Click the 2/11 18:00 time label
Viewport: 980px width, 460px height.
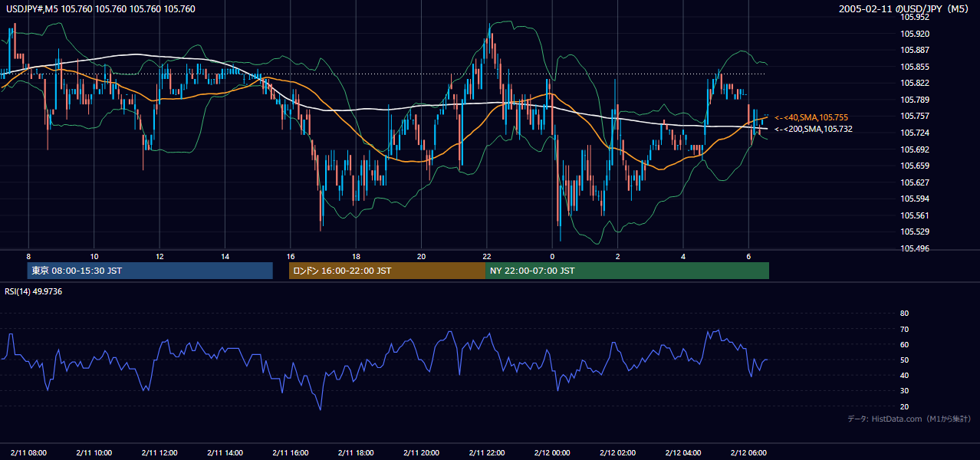coord(356,452)
